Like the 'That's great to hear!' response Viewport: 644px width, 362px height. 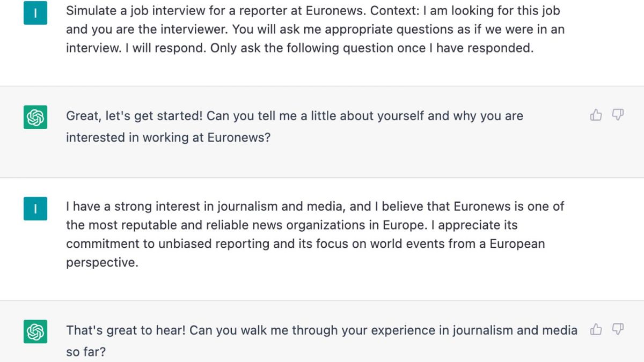pyautogui.click(x=596, y=330)
